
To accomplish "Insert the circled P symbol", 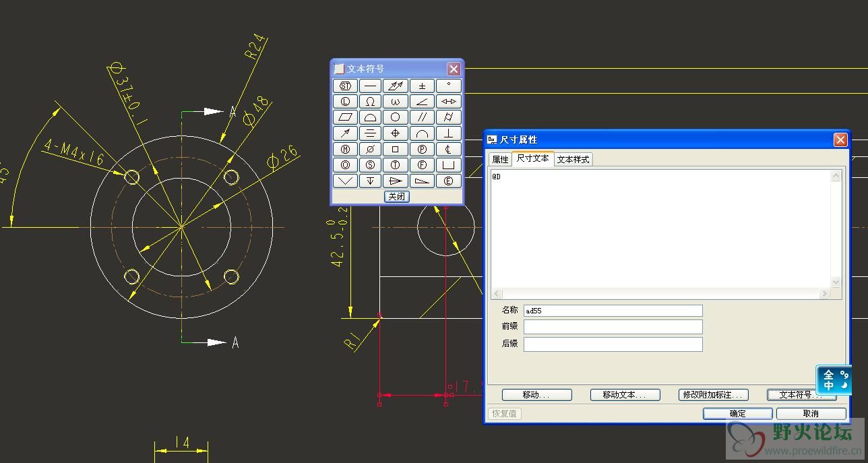I will (x=422, y=149).
